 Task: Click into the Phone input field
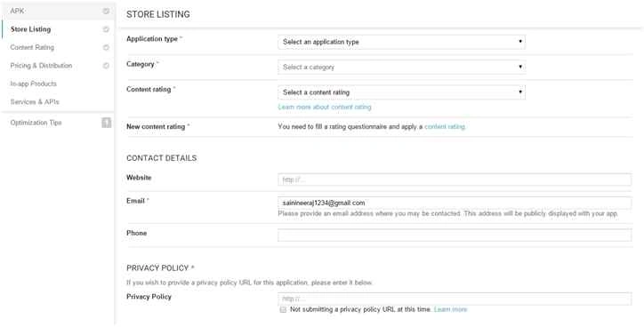455,235
